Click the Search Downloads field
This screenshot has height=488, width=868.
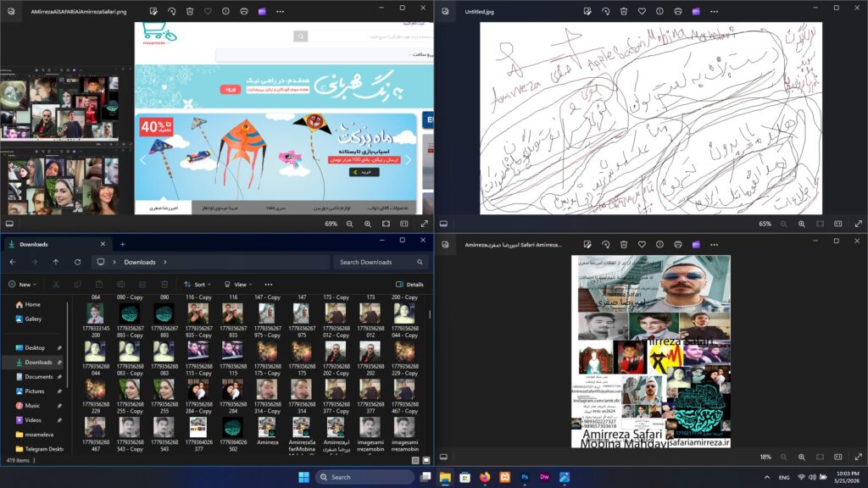[x=381, y=262]
